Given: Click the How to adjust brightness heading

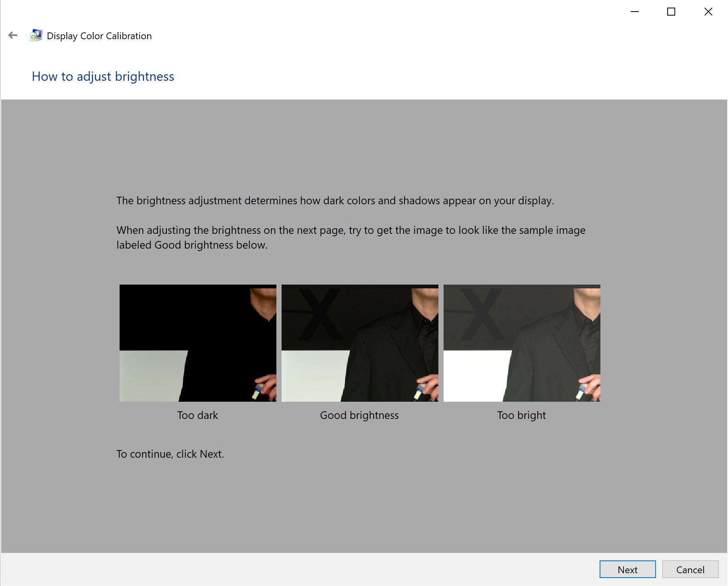Looking at the screenshot, I should [103, 76].
